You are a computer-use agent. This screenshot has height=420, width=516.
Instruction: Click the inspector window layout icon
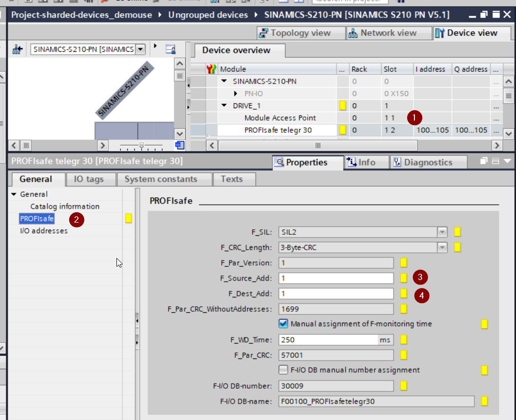(x=495, y=161)
